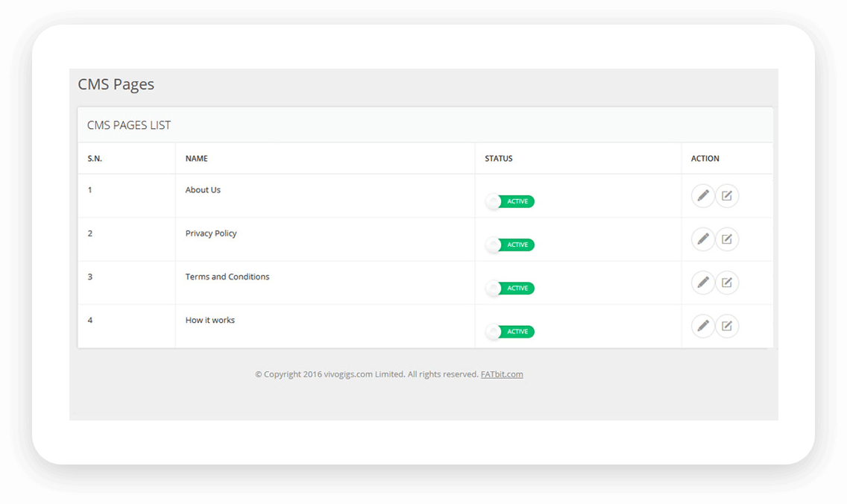
Task: Click the pencil edit icon for How it works
Action: coord(703,326)
